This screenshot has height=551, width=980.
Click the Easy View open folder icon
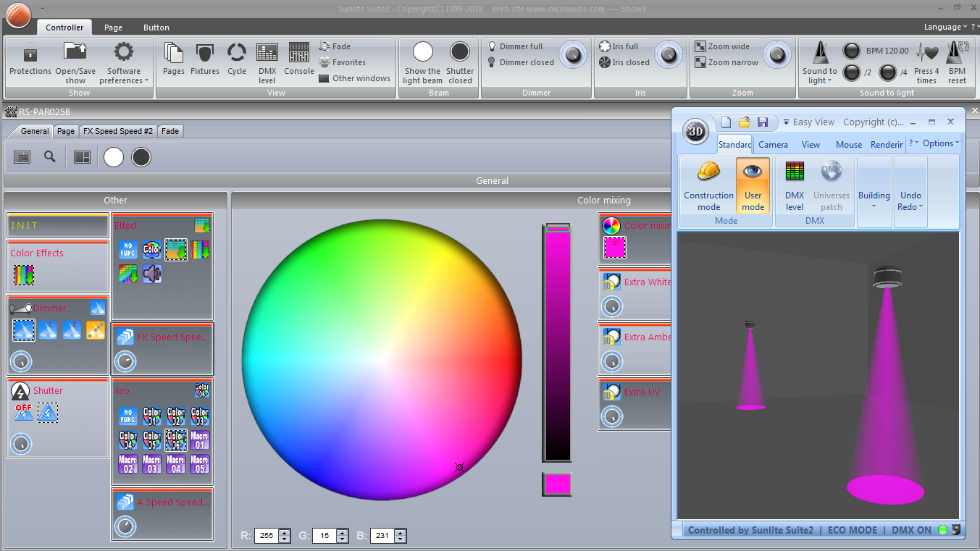744,122
